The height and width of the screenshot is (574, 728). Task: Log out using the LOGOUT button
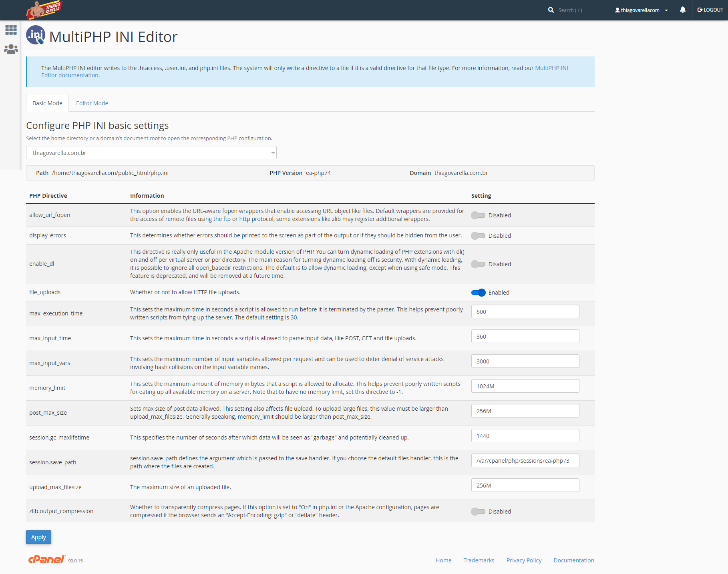[710, 10]
